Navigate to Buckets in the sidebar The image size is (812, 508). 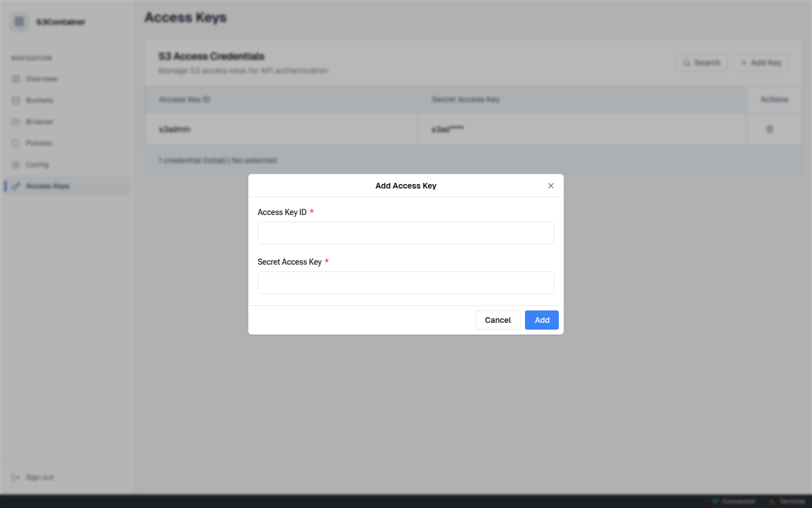tap(38, 100)
